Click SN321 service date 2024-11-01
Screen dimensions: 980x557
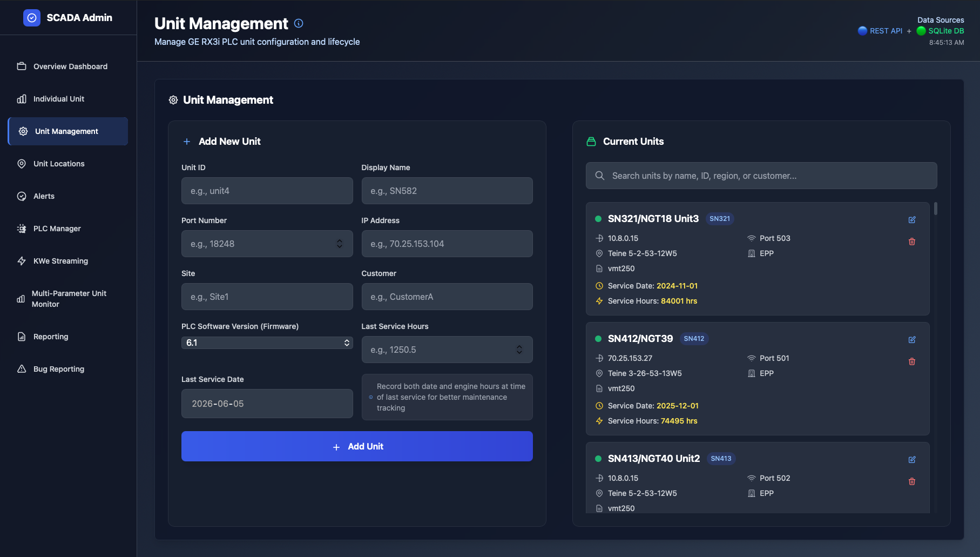(677, 286)
